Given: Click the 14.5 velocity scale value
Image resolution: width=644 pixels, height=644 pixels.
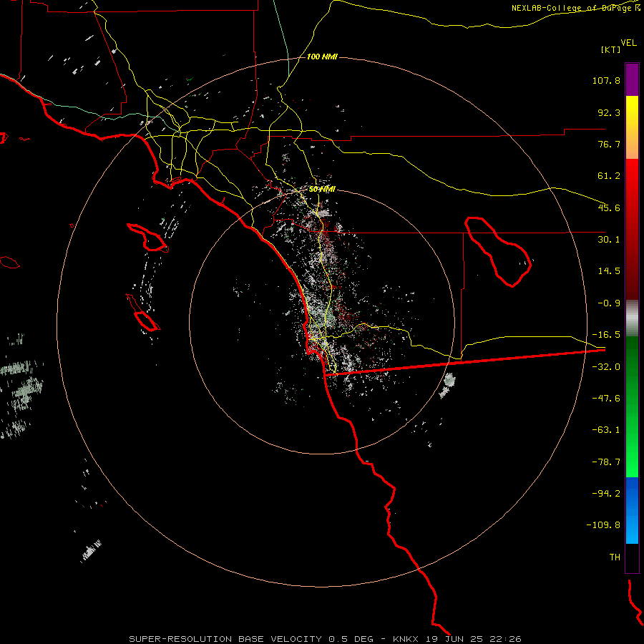Looking at the screenshot, I should coord(609,271).
